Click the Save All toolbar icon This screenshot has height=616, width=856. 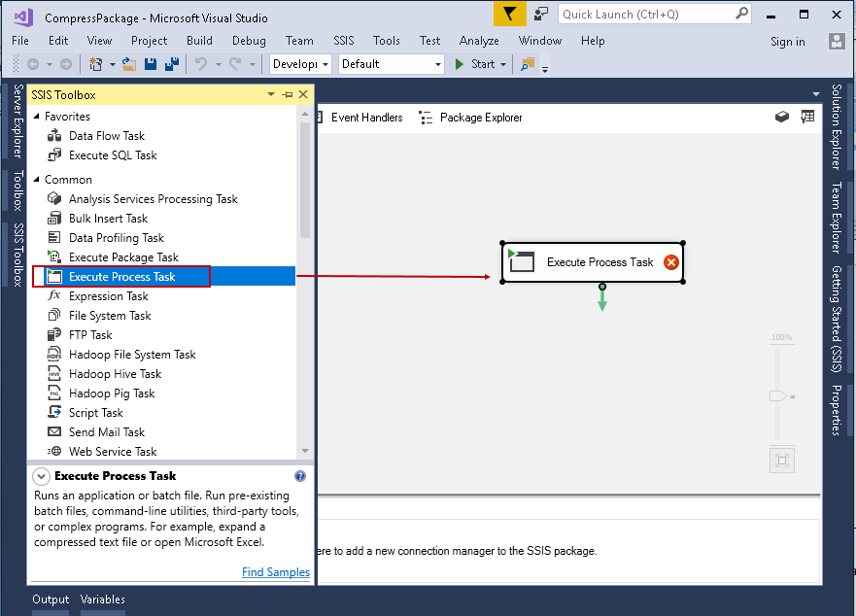pos(172,64)
